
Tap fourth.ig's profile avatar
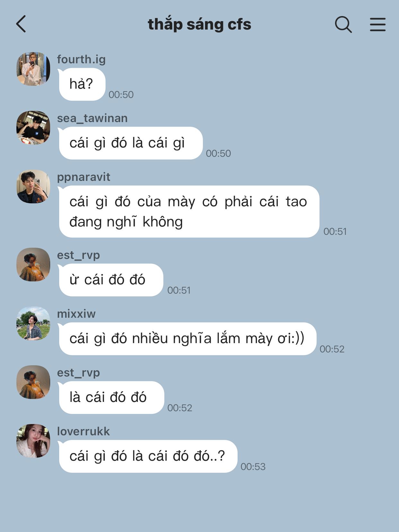[33, 69]
